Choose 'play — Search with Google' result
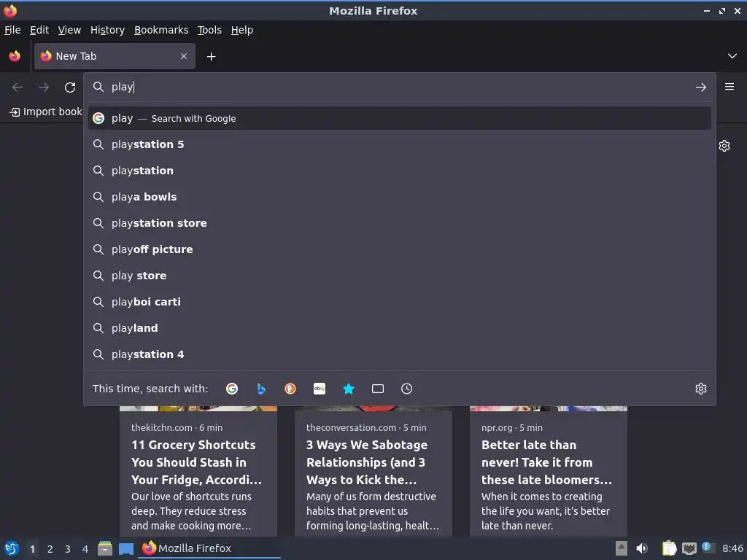This screenshot has width=747, height=560. click(x=400, y=118)
